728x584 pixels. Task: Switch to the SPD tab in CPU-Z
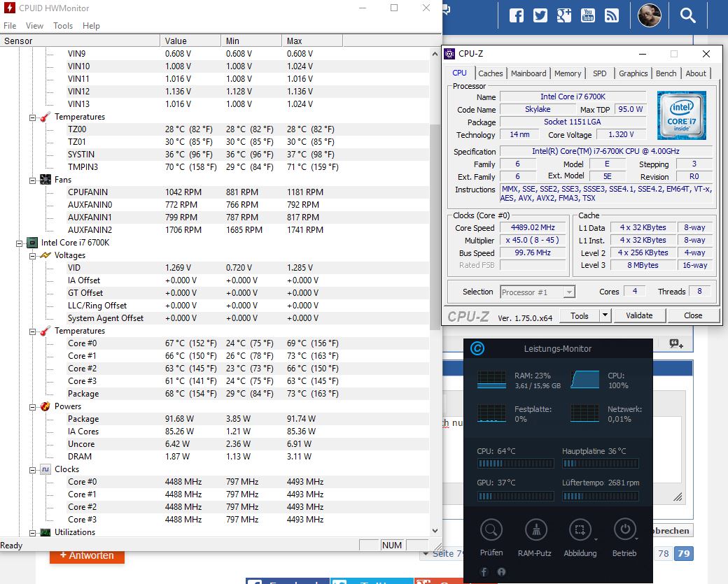pyautogui.click(x=599, y=73)
